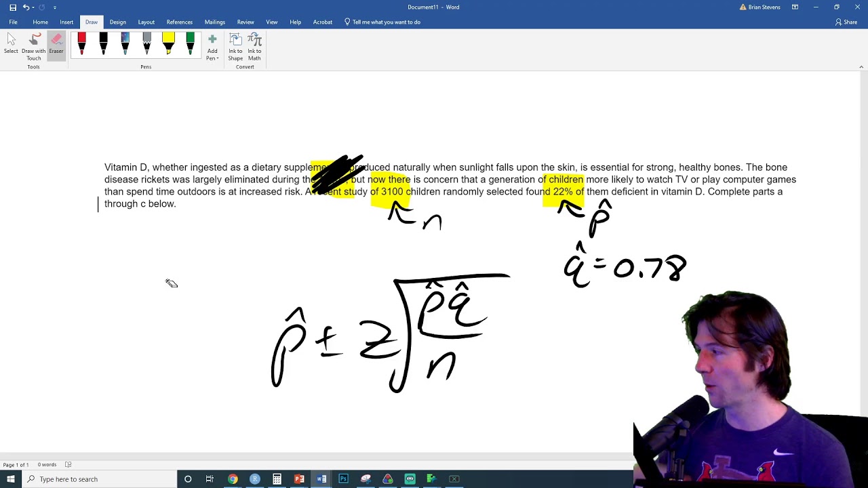Open the Calculator taskbar icon

(277, 479)
